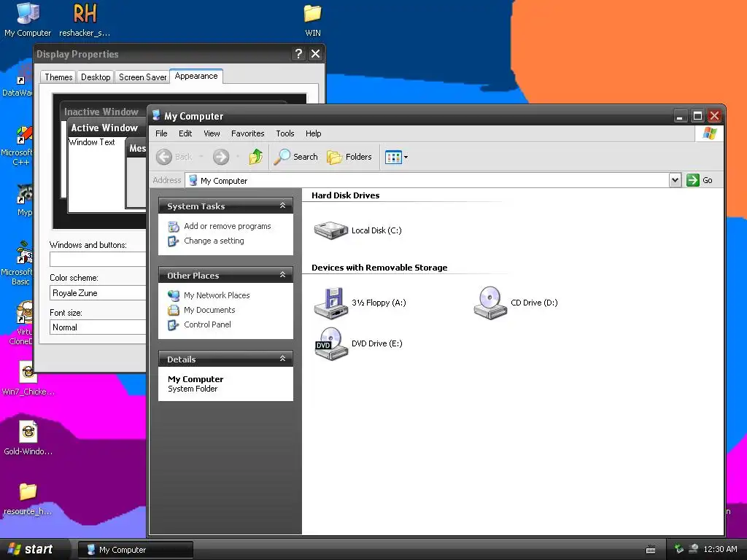Click Add or remove programs link
This screenshot has height=560, width=747.
[228, 226]
